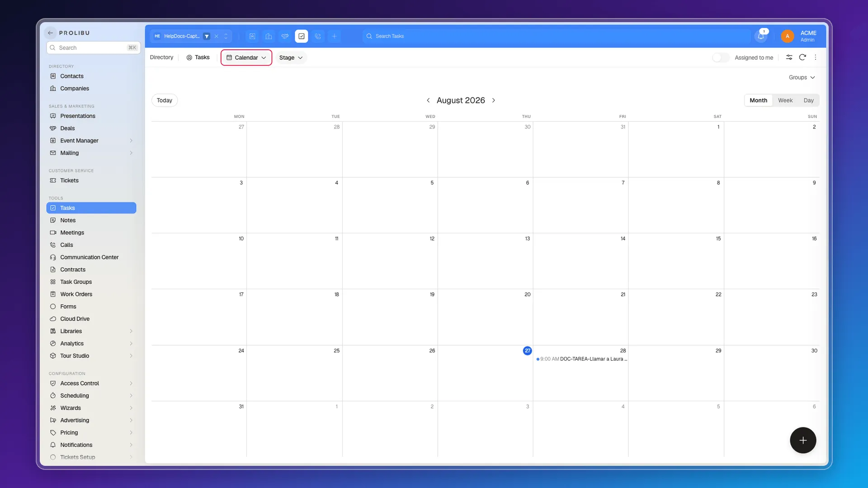Open the notifications bell icon
This screenshot has width=868, height=488.
pos(761,36)
